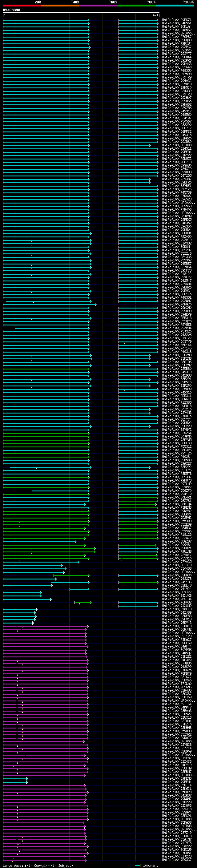Click the cyan ~100% identity legend bar

[x=175, y=6]
